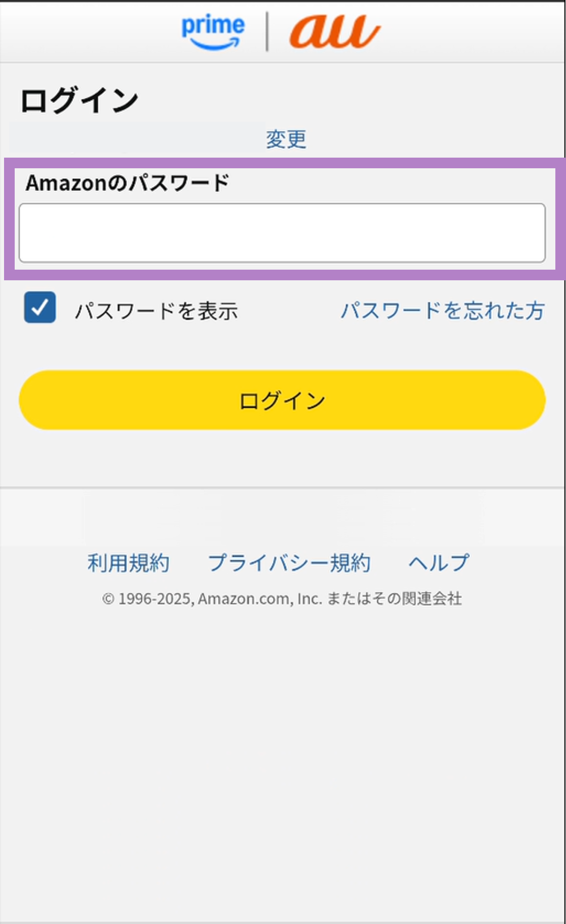The image size is (566, 924).
Task: Open the プライバシー規約 link
Action: click(x=289, y=563)
